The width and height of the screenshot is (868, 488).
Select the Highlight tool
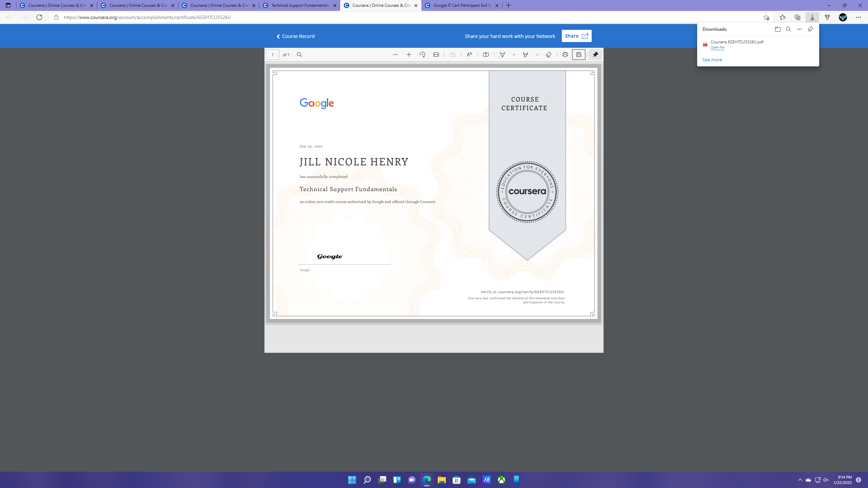tap(526, 55)
